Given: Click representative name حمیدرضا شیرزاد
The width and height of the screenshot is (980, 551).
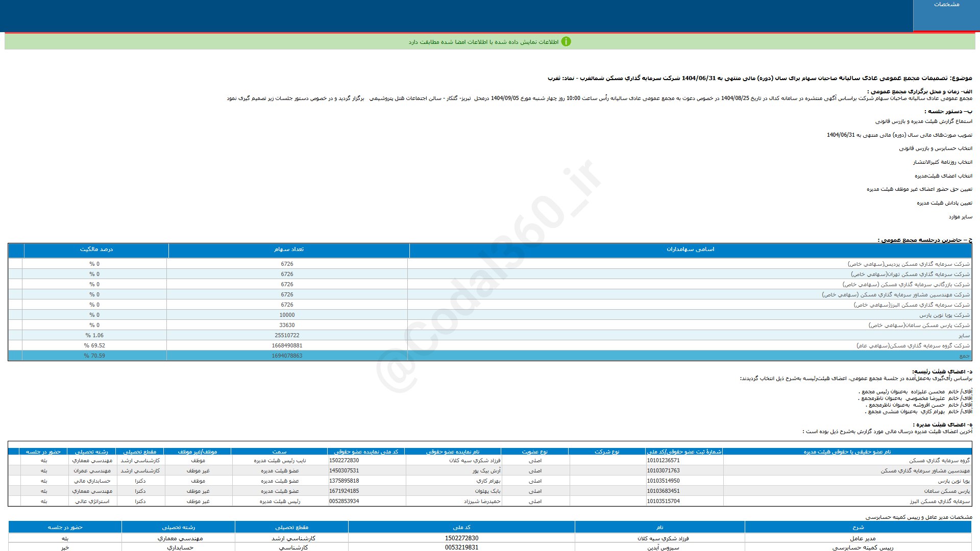Looking at the screenshot, I should (482, 501).
